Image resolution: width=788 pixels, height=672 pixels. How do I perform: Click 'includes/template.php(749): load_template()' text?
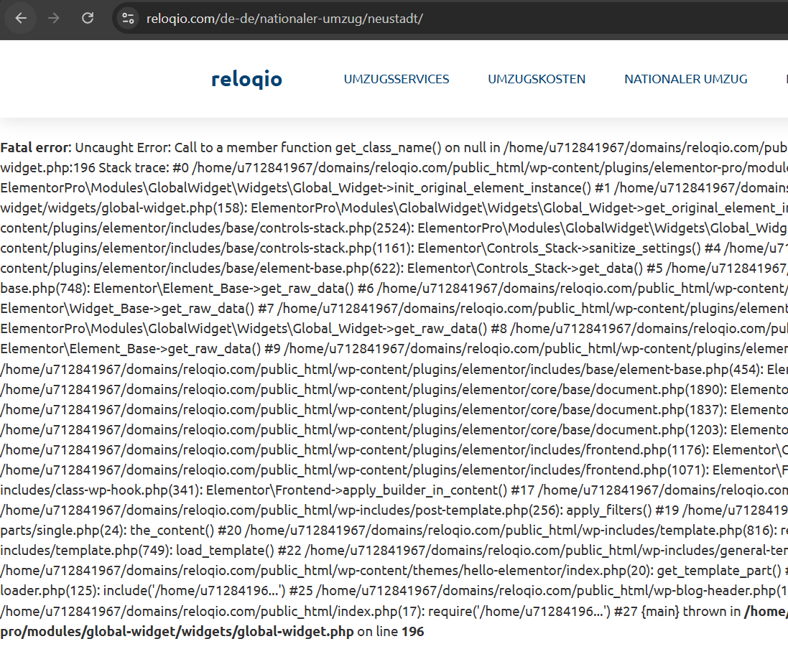click(x=136, y=550)
